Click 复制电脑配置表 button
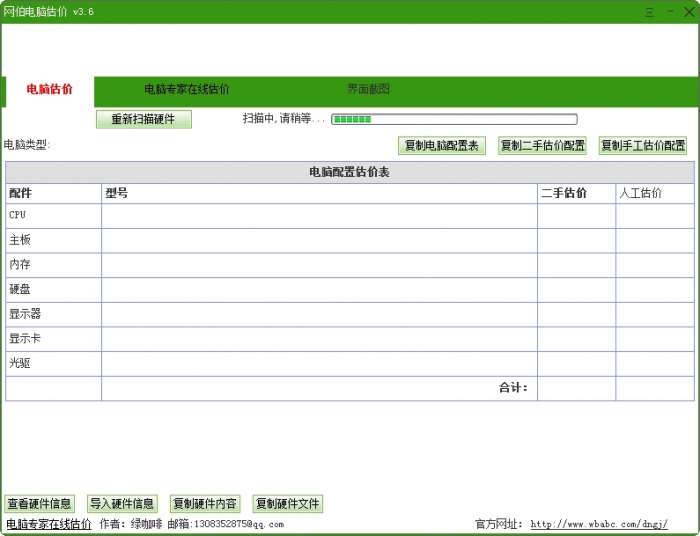This screenshot has width=700, height=536. coord(442,145)
